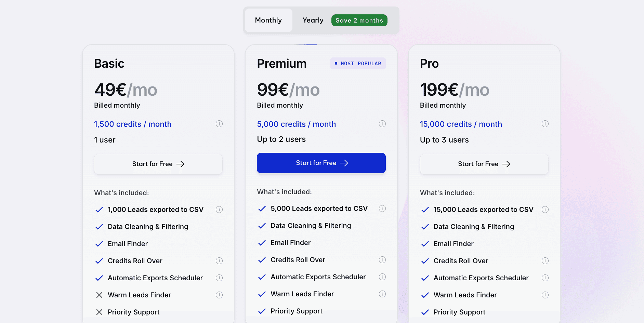This screenshot has height=323, width=644.
Task: Click info icon next to 1,000 Leads exported
Action: click(219, 209)
